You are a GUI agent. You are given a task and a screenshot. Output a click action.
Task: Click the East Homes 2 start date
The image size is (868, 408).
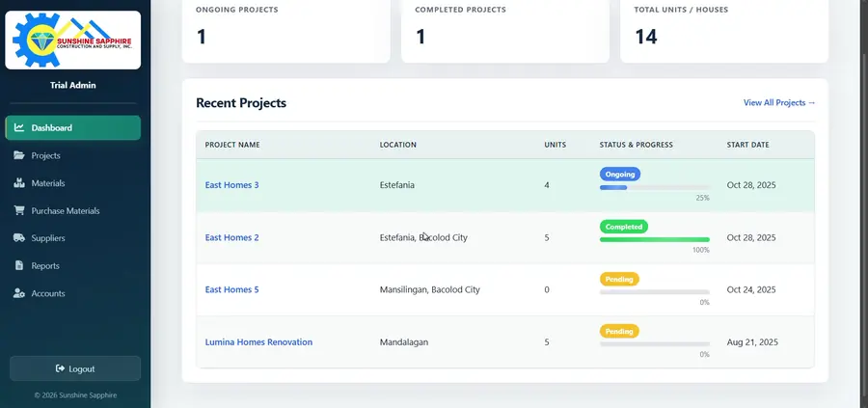click(x=751, y=237)
